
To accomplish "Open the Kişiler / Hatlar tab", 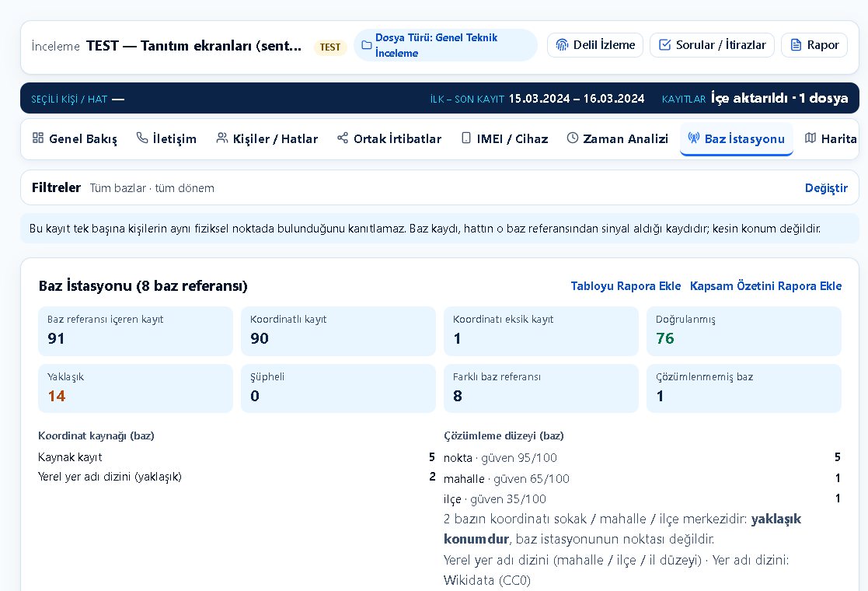I will 267,138.
